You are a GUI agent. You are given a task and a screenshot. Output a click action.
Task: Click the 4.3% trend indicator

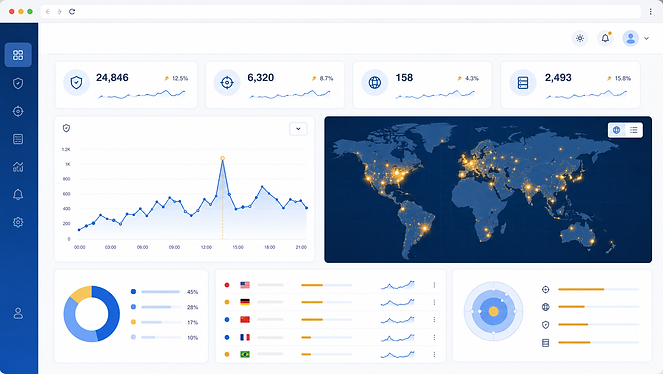pyautogui.click(x=468, y=79)
